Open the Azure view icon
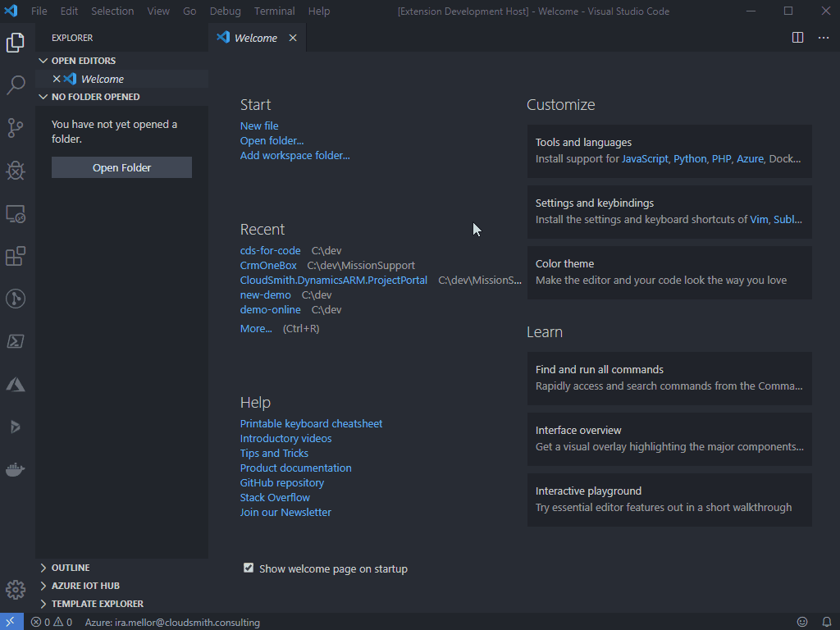840x630 pixels. pos(16,384)
